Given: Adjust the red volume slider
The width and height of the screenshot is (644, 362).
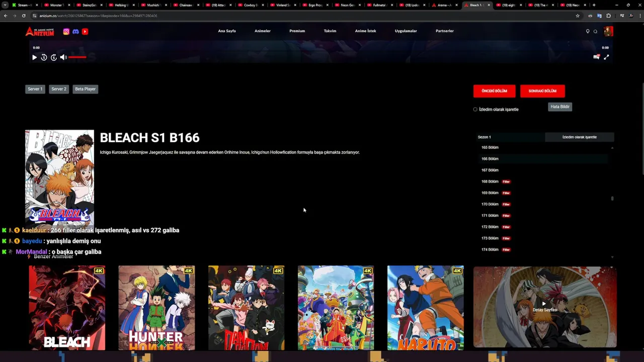Looking at the screenshot, I should [77, 57].
